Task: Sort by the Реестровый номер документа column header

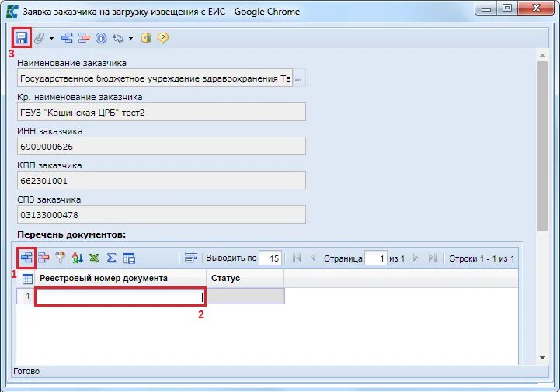Action: tap(120, 278)
